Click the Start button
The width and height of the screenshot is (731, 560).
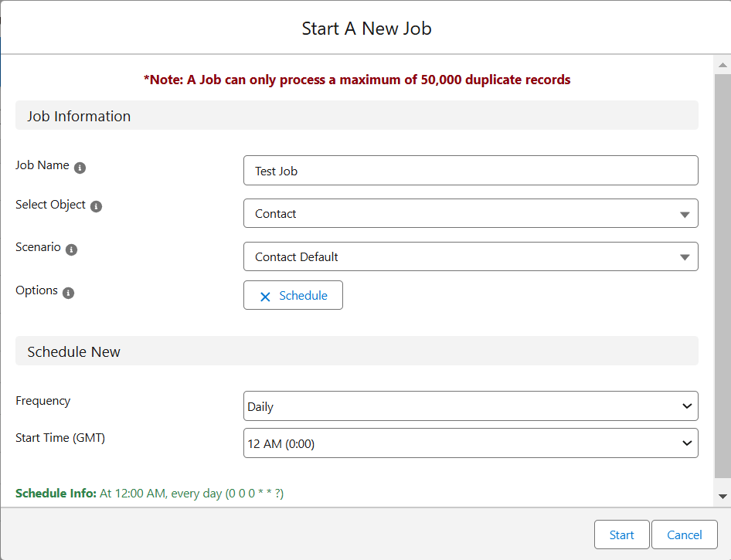pyautogui.click(x=621, y=535)
